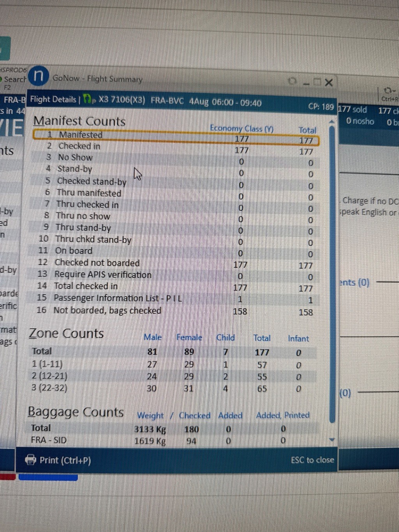This screenshot has height=532, width=399.
Task: Click the Search F2 field
Action: tap(14, 80)
